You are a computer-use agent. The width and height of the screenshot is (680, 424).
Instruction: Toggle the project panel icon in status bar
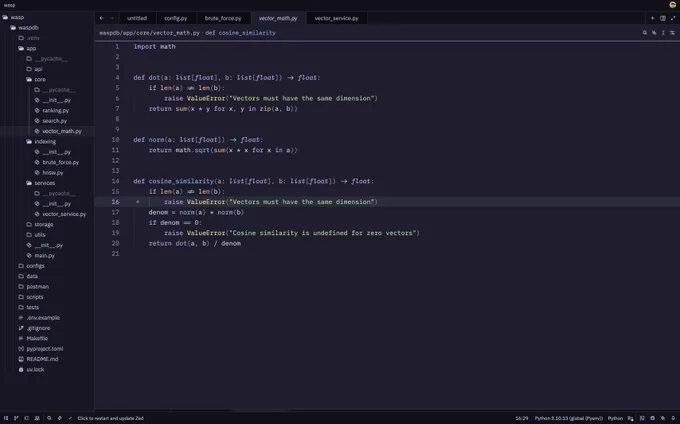pyautogui.click(x=6, y=418)
